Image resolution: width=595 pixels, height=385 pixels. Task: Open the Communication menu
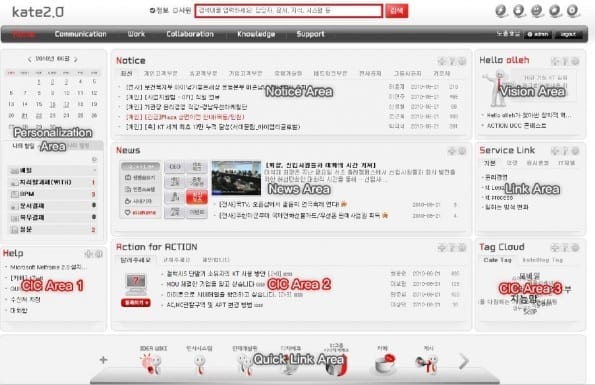point(80,34)
